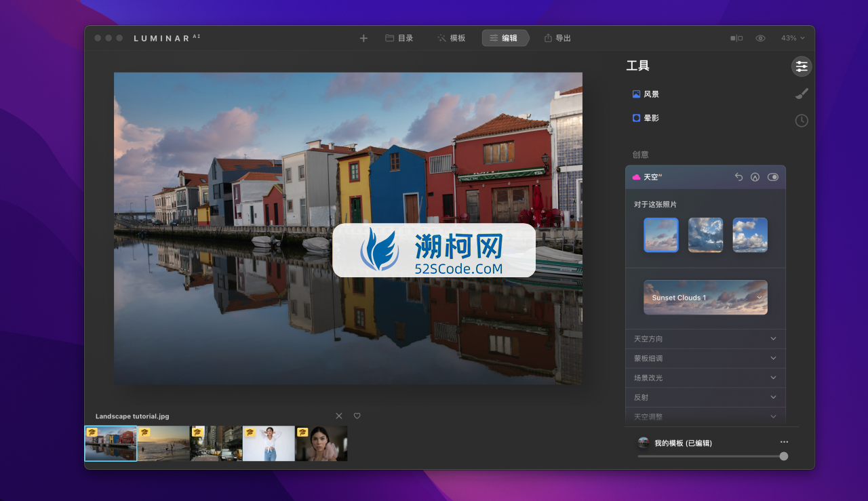Select the third blue sky thumbnail
This screenshot has height=501, width=868.
click(750, 235)
